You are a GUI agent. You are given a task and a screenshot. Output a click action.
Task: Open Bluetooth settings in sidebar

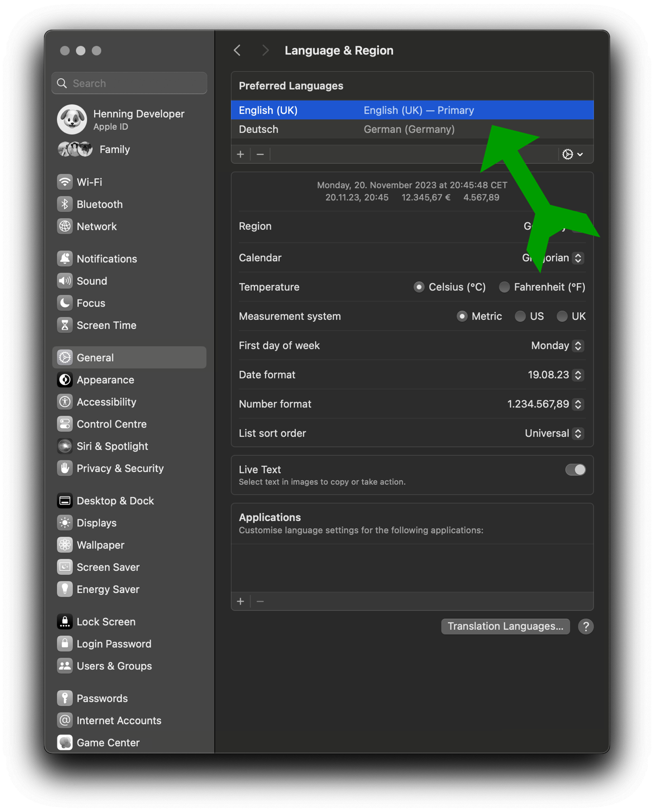[99, 204]
